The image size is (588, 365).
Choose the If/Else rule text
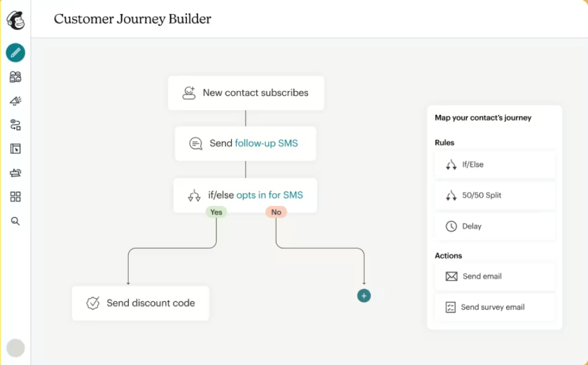tap(472, 165)
